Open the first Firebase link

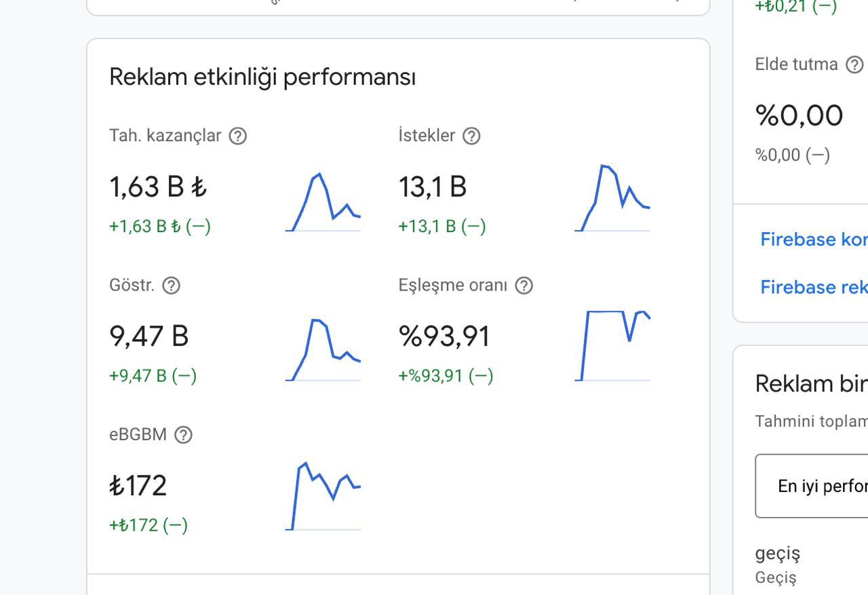[x=814, y=239]
